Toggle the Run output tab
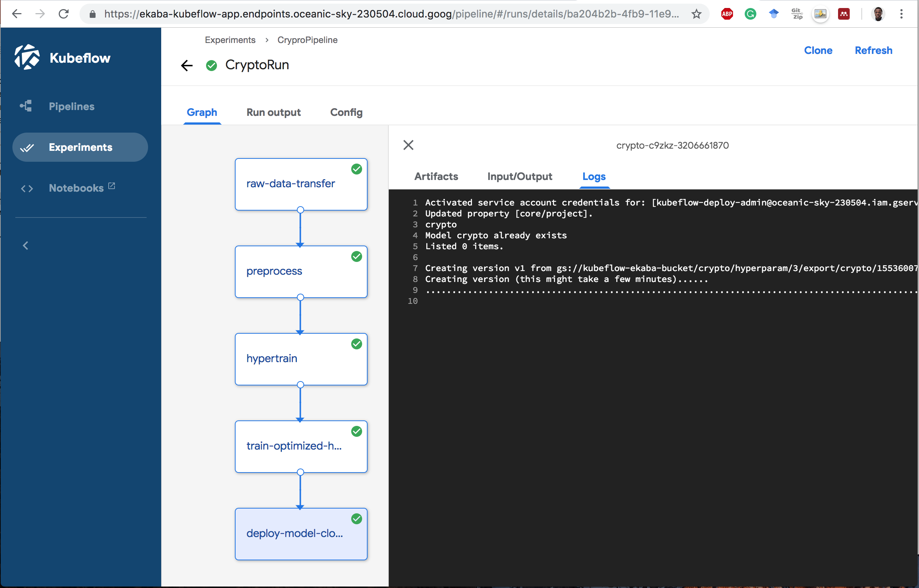This screenshot has width=919, height=588. [274, 112]
